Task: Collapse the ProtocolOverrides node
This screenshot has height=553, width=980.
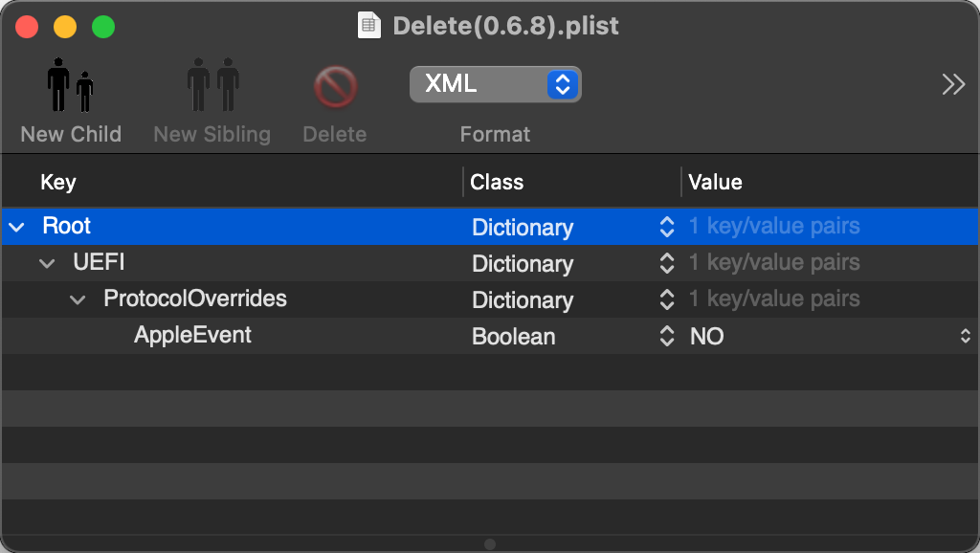Action: point(78,299)
